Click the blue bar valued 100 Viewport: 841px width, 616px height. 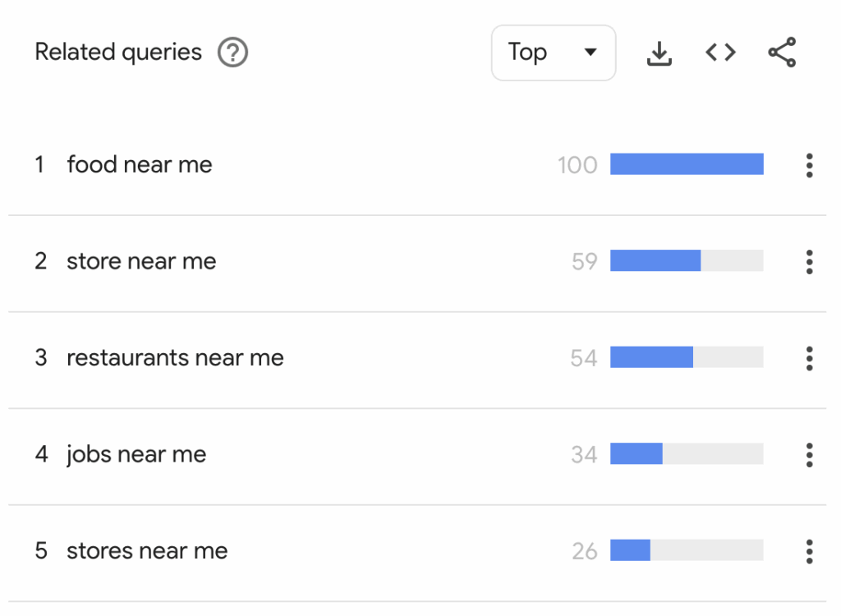[687, 164]
